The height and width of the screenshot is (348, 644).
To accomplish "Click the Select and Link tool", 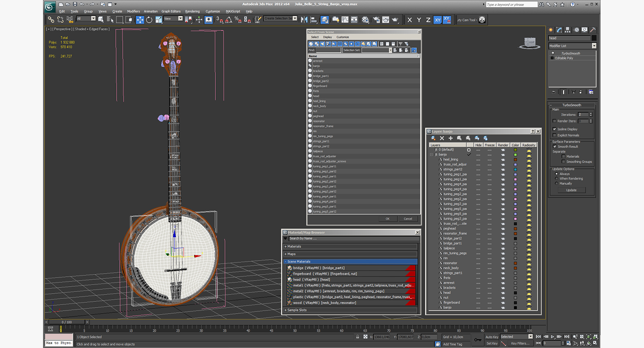I will (x=51, y=20).
